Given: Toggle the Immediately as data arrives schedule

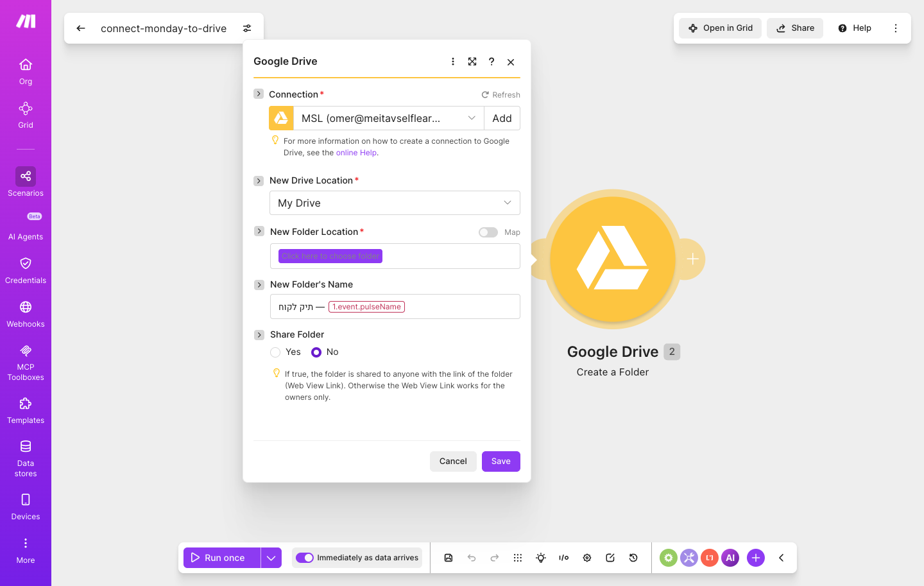Looking at the screenshot, I should click(x=305, y=558).
